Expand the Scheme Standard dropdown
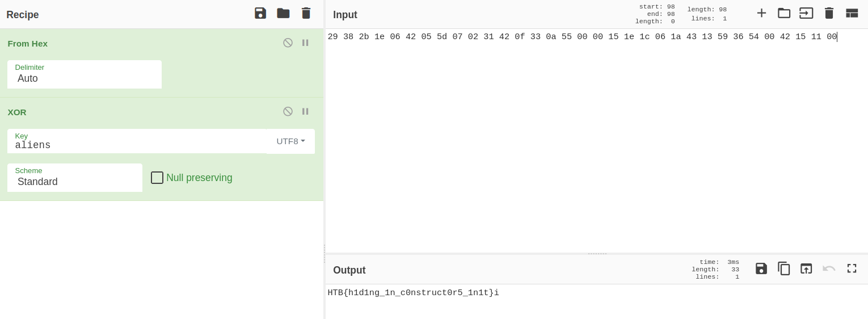868x319 pixels. (74, 178)
